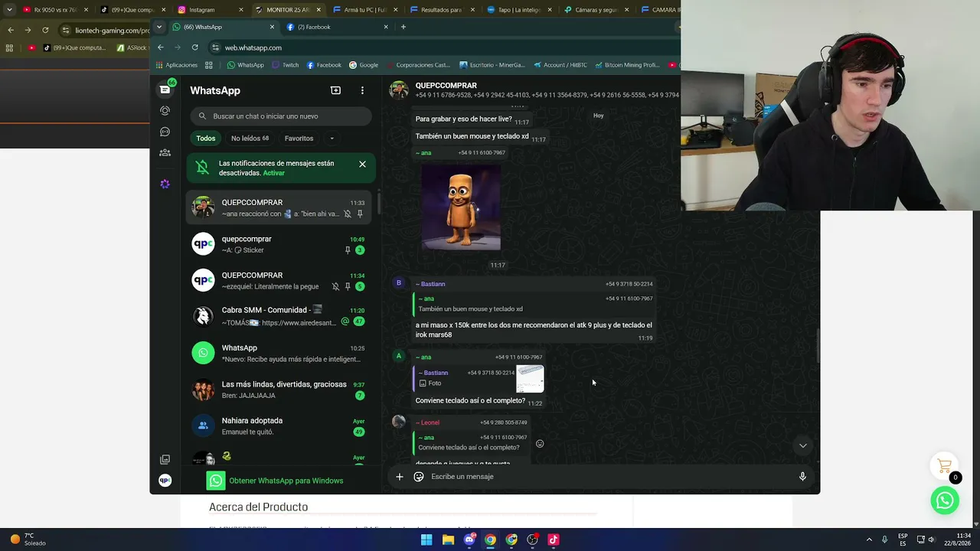Open the QUEPCCOMPRAR chat from 11:33
This screenshot has height=551, width=980.
pos(279,207)
